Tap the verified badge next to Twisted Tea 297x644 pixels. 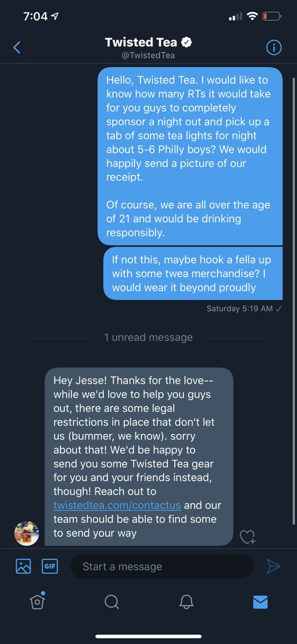pos(187,42)
